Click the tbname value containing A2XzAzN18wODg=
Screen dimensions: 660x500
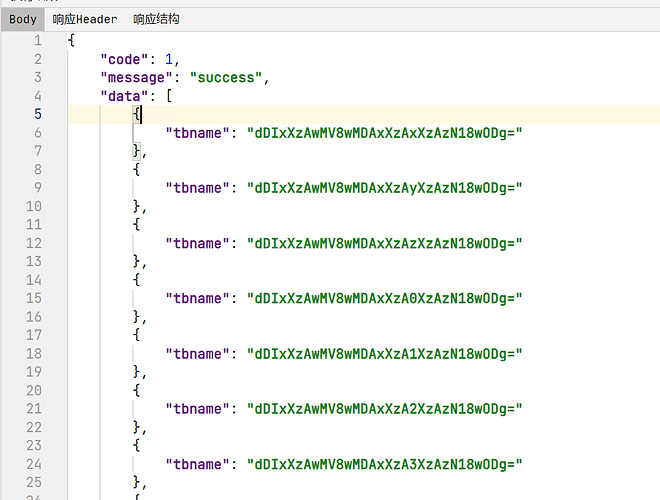coord(385,409)
